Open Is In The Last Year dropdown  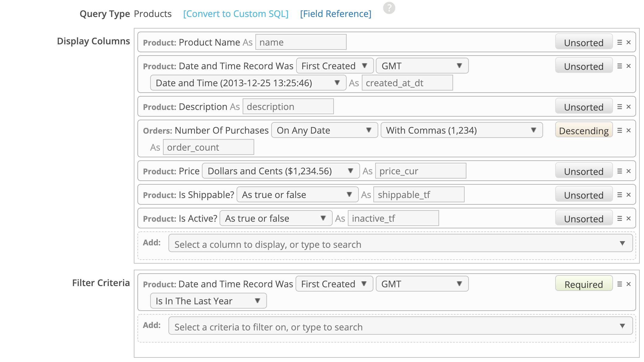pyautogui.click(x=208, y=301)
